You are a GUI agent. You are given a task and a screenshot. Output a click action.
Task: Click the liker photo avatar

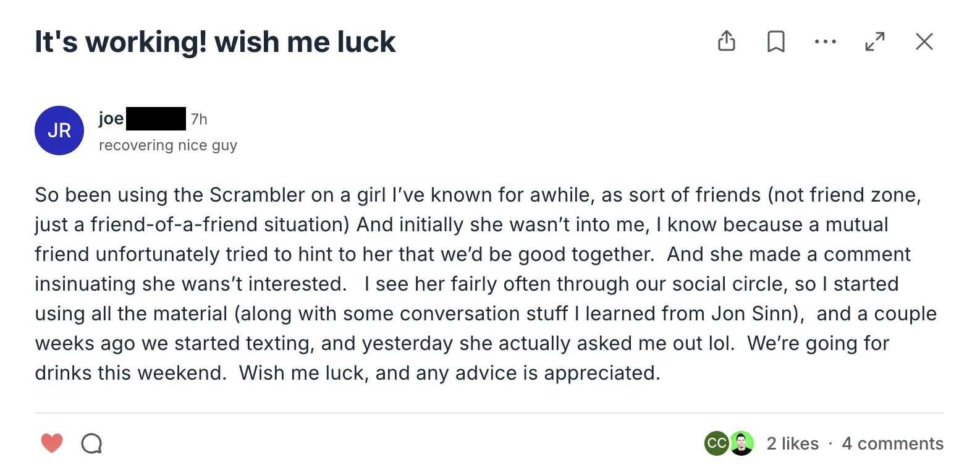741,443
